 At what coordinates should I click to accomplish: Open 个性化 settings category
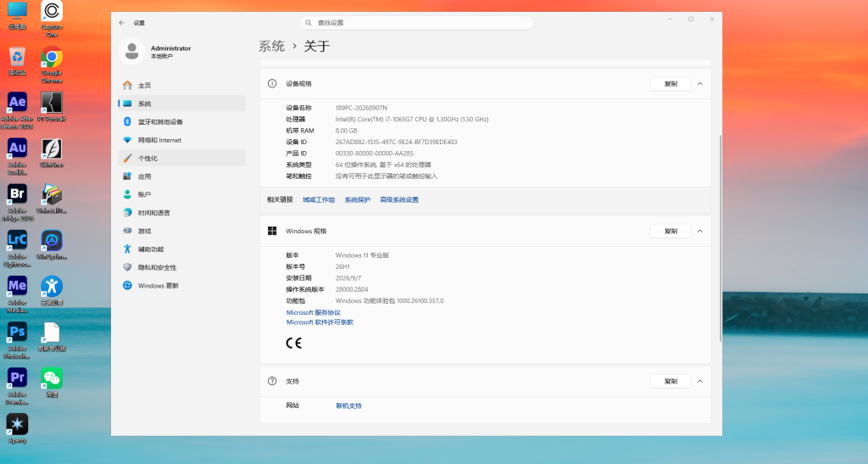[x=181, y=158]
